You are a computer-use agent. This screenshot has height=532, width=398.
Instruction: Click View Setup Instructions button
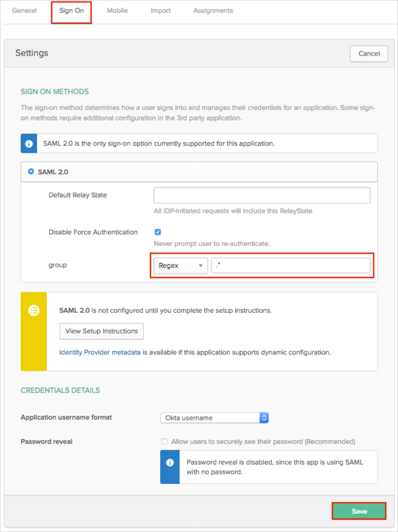[101, 331]
